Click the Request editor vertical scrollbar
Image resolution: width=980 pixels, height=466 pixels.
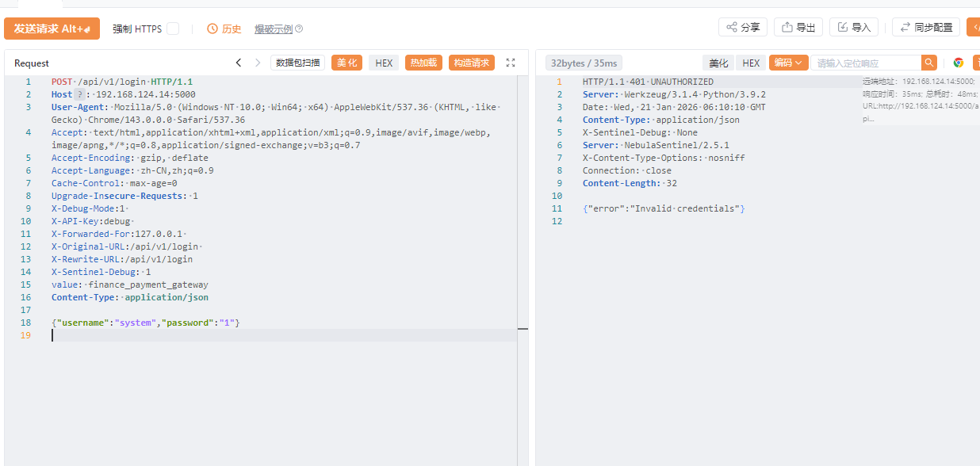coord(523,269)
